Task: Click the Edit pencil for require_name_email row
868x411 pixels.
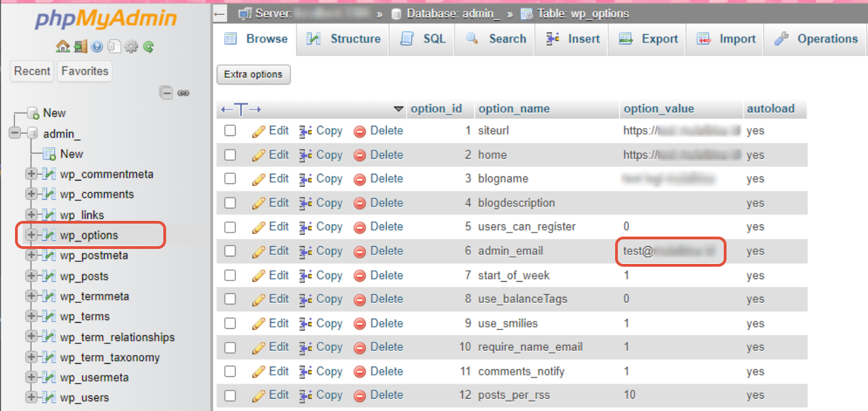Action: (x=259, y=347)
